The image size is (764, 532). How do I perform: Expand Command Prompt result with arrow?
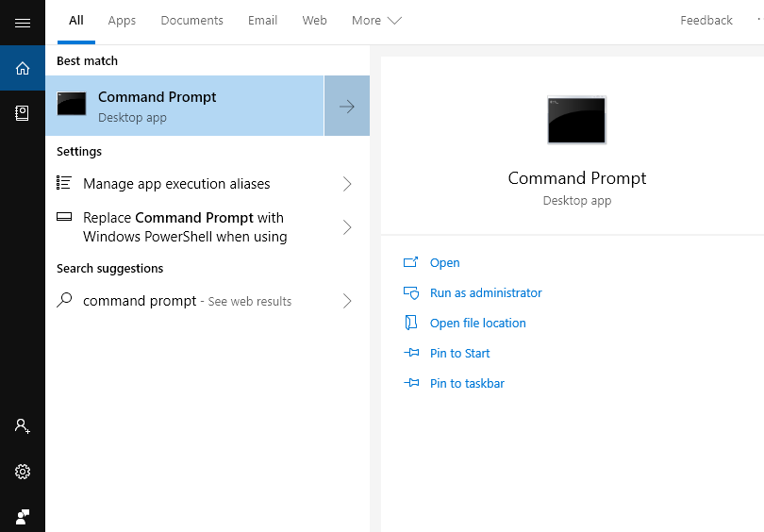[347, 106]
